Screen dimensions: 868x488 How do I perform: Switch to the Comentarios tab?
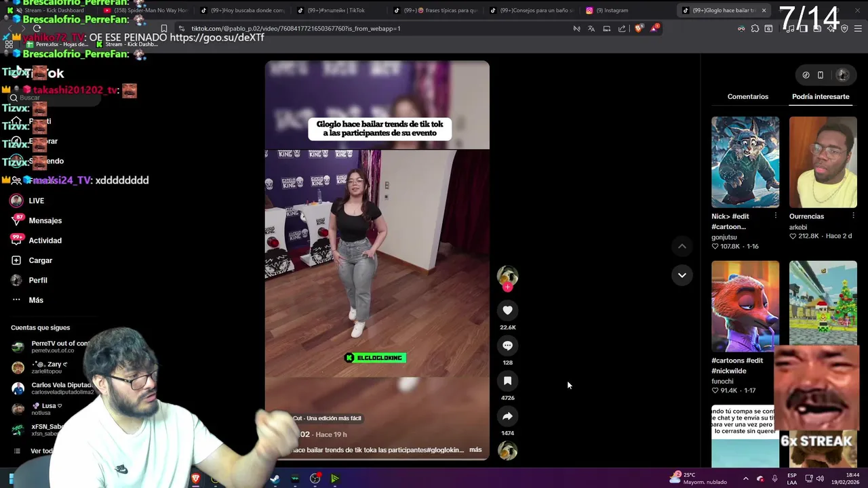748,96
